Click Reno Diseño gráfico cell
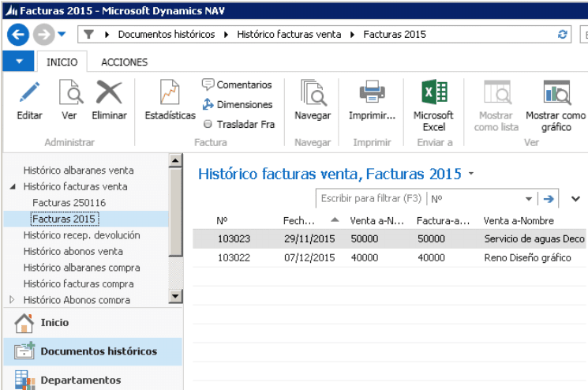588x390 pixels. coord(528,257)
